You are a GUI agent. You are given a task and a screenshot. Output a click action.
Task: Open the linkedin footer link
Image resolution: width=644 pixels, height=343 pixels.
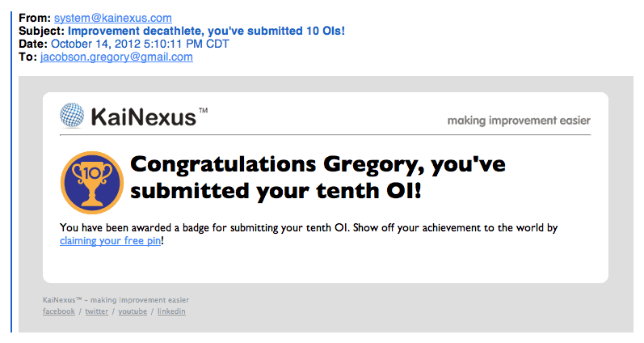[171, 311]
